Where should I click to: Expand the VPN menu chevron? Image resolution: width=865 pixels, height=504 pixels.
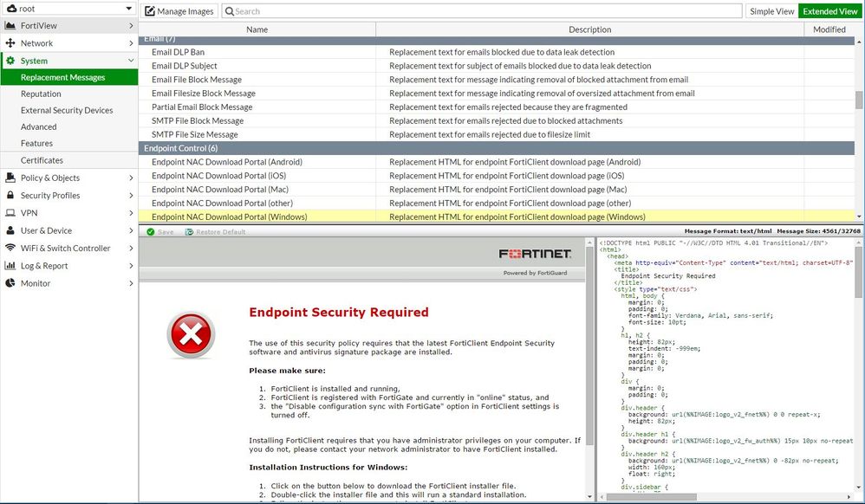click(x=131, y=213)
